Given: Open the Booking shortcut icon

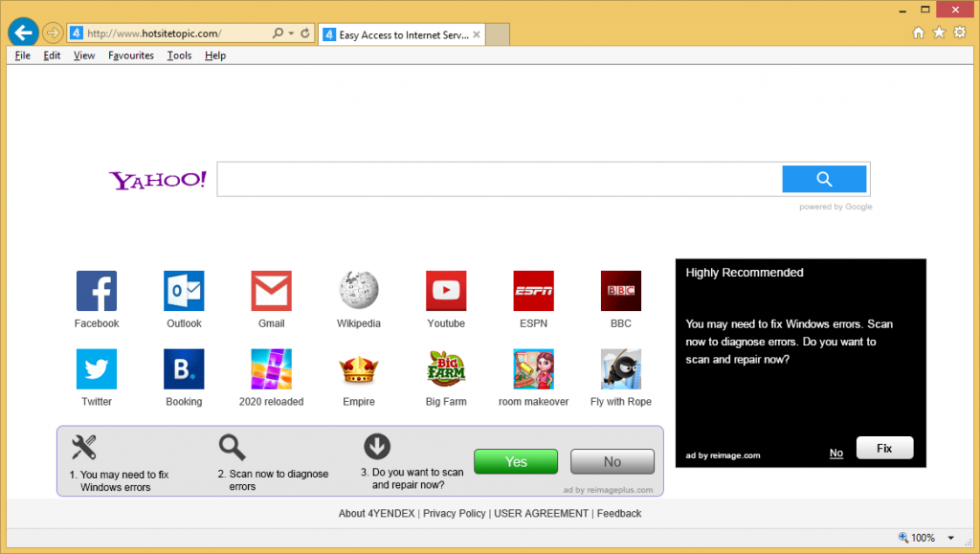Looking at the screenshot, I should coord(184,369).
